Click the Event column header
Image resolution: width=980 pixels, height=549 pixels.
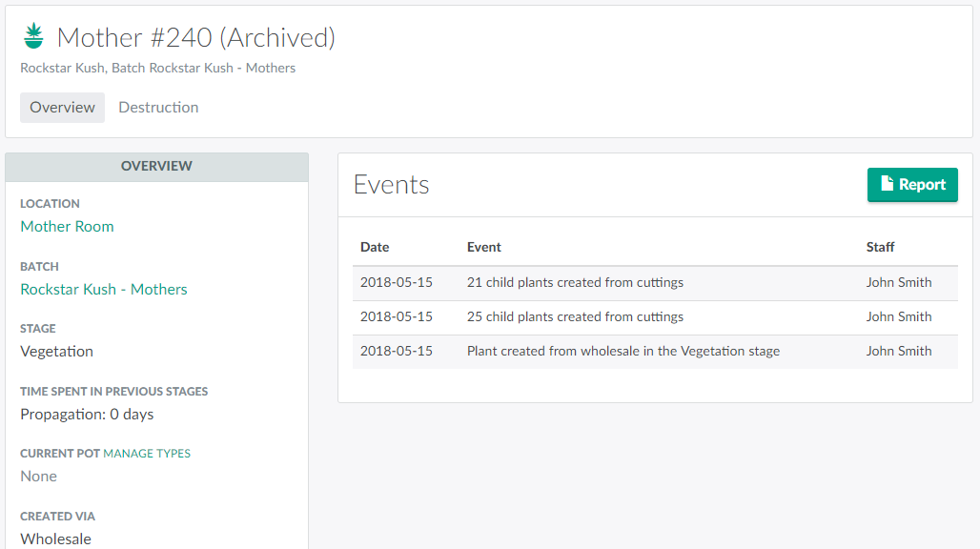tap(483, 247)
